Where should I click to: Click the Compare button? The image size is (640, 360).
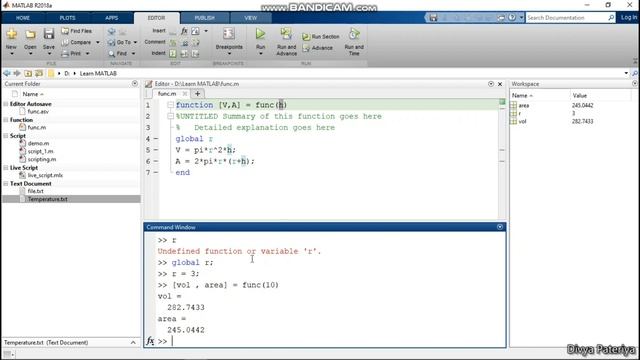point(77,42)
